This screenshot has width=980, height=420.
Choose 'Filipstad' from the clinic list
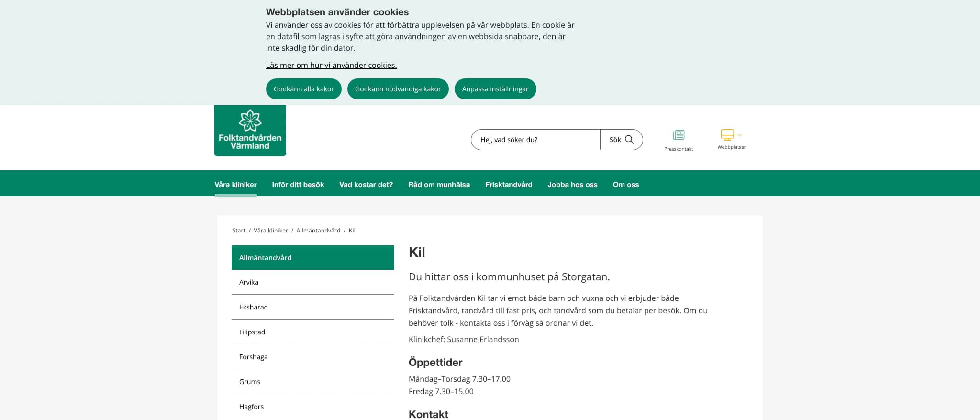tap(313, 332)
